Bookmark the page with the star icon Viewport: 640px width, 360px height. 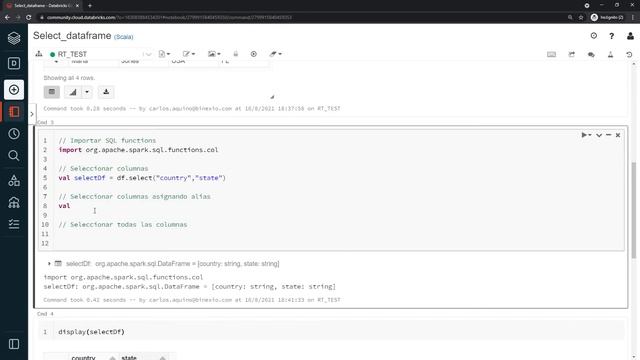(581, 18)
